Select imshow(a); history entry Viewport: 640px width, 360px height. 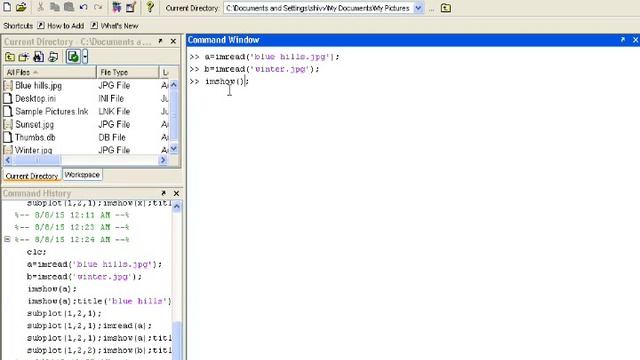52,289
